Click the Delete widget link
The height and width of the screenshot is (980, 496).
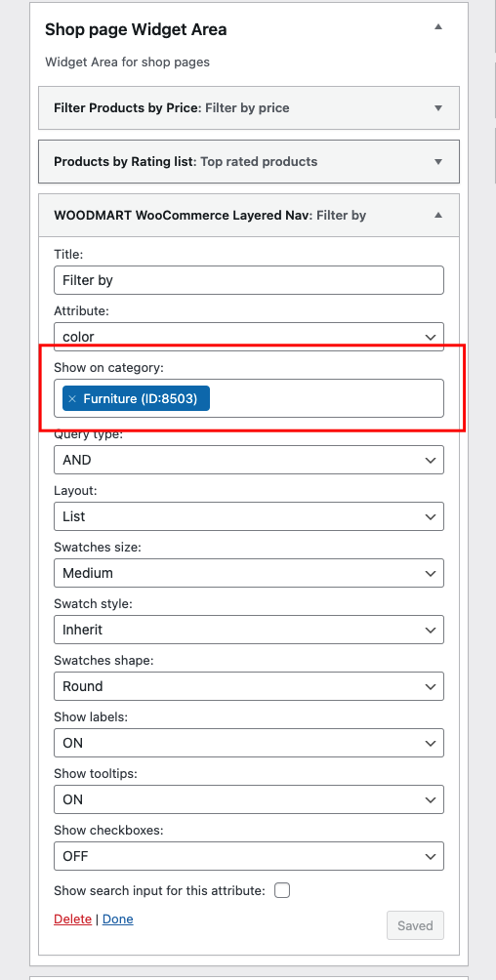[x=72, y=919]
